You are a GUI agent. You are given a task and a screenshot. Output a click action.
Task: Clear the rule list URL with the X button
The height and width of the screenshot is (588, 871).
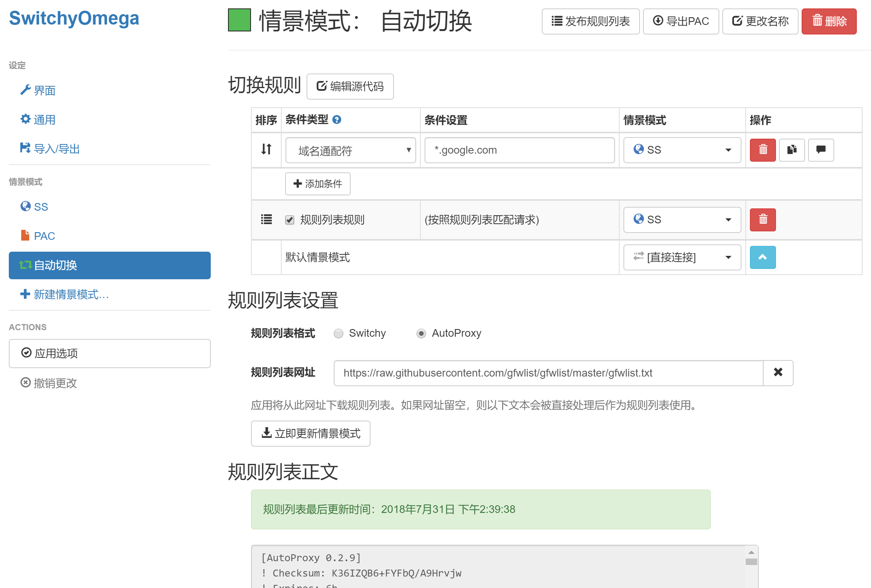tap(778, 372)
